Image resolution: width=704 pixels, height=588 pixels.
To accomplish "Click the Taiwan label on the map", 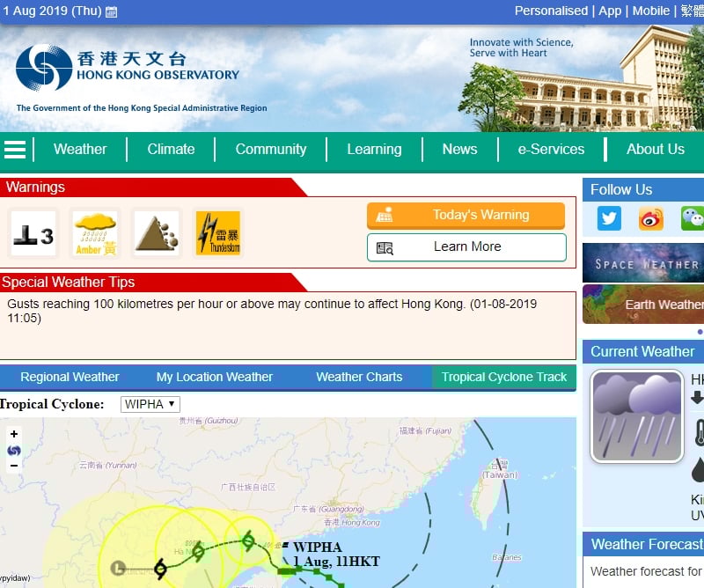I will coord(499,469).
